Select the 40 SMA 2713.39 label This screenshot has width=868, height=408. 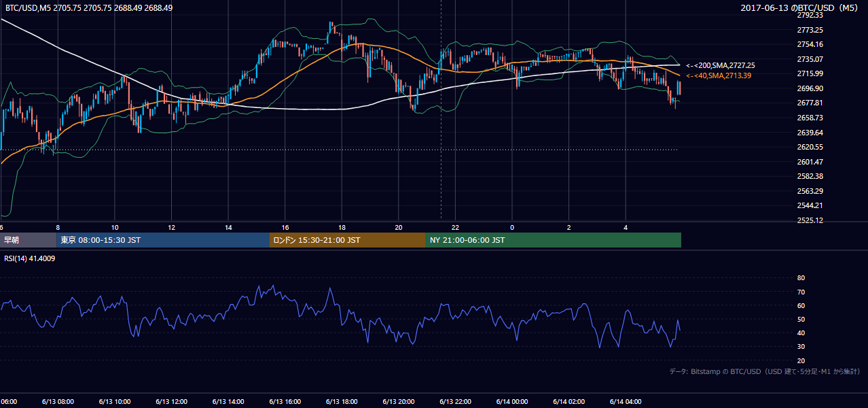(719, 75)
